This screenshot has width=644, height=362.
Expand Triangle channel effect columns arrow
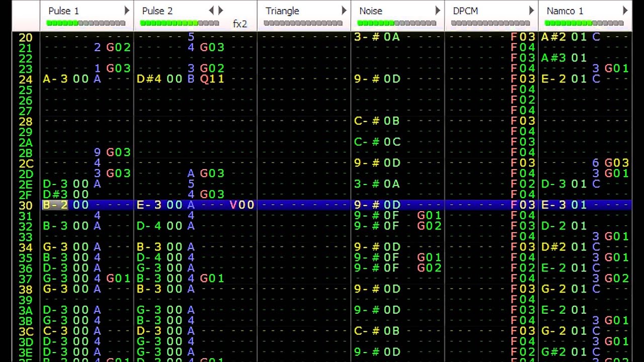click(x=344, y=11)
